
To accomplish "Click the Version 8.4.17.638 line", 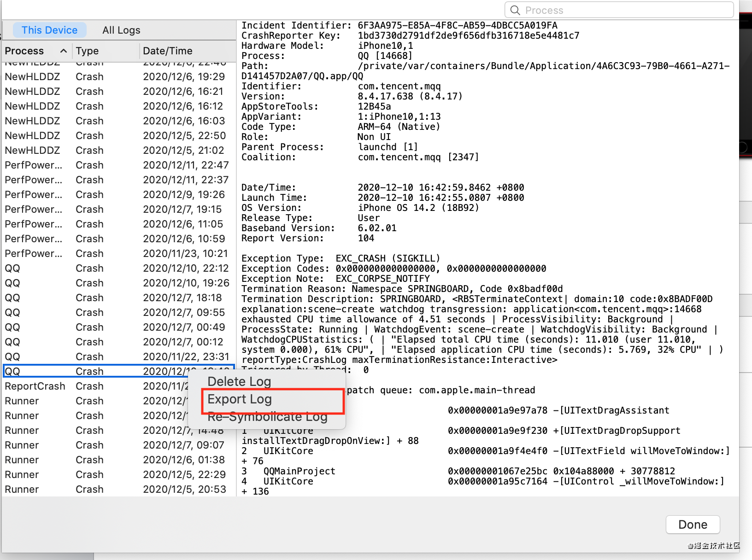I will (352, 96).
